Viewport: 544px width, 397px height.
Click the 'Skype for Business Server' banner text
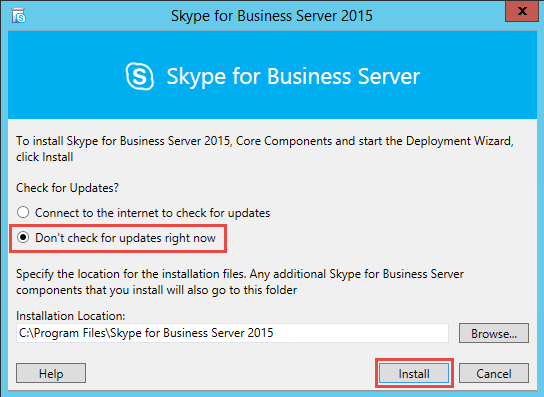[293, 77]
